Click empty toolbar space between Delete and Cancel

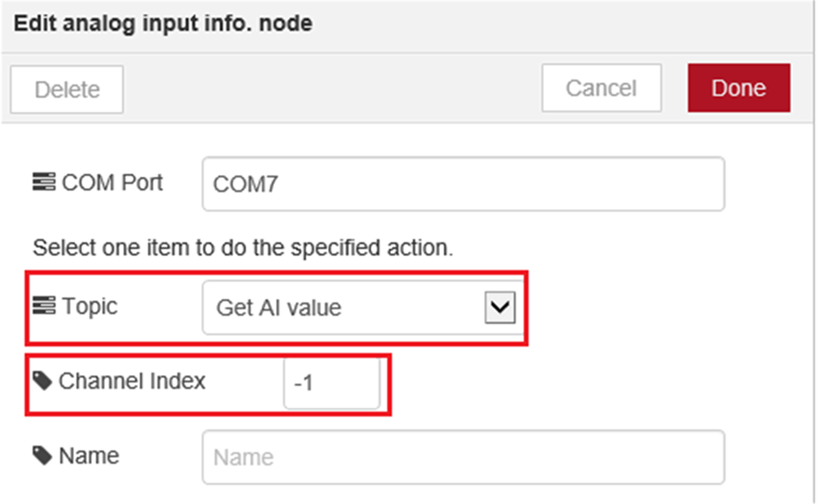click(x=332, y=89)
